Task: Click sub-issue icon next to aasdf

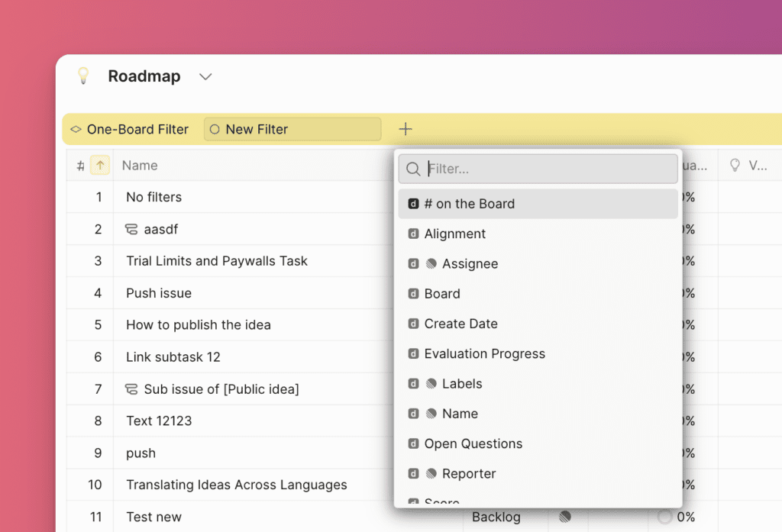Action: click(x=131, y=229)
